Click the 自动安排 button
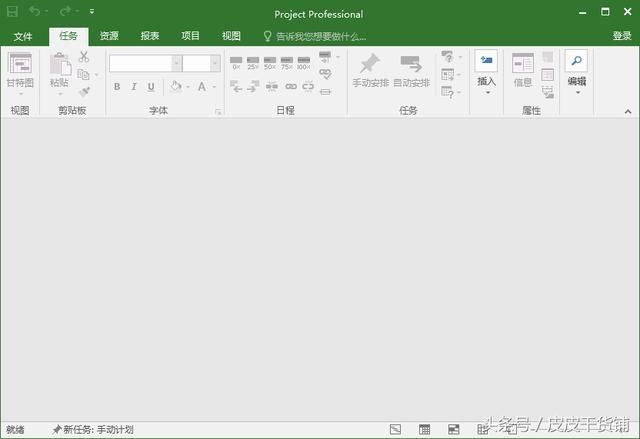The height and width of the screenshot is (439, 640). click(x=411, y=70)
